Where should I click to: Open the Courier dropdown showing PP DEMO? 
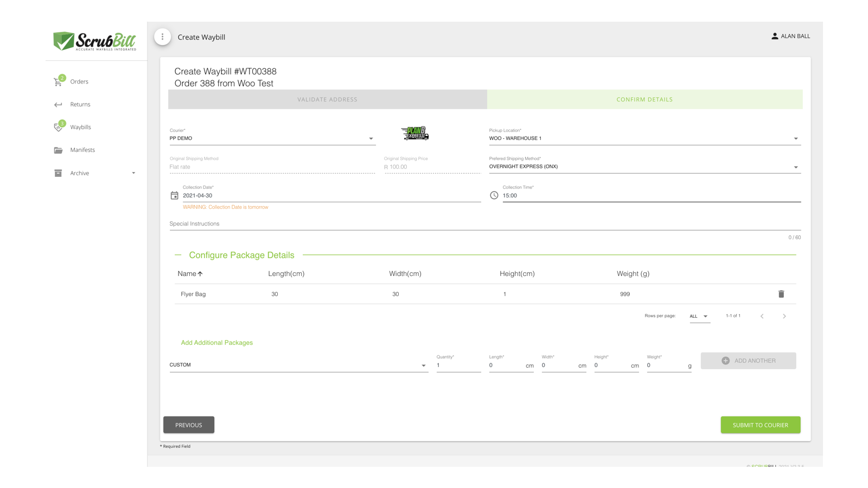pyautogui.click(x=371, y=138)
